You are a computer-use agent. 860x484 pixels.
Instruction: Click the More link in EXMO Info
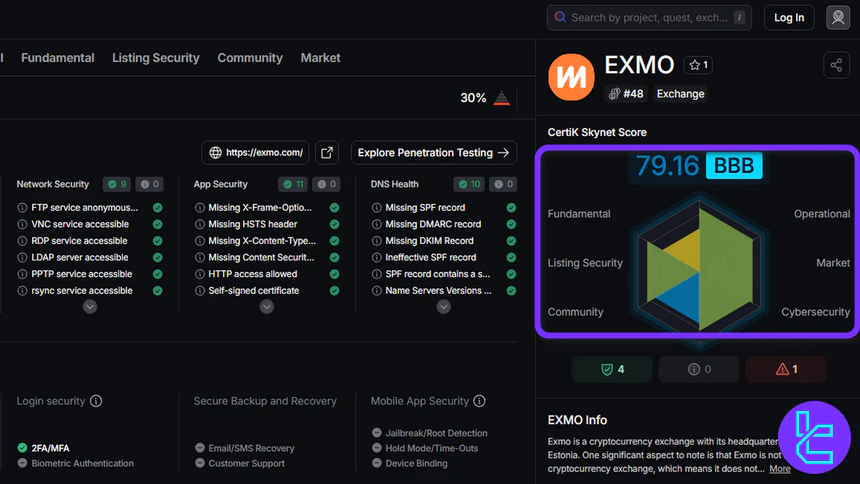pos(779,469)
